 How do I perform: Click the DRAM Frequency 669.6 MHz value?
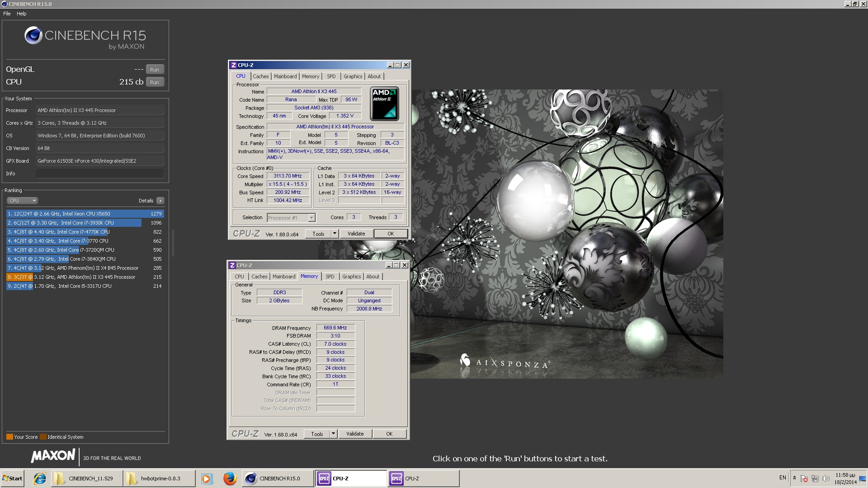tap(335, 328)
